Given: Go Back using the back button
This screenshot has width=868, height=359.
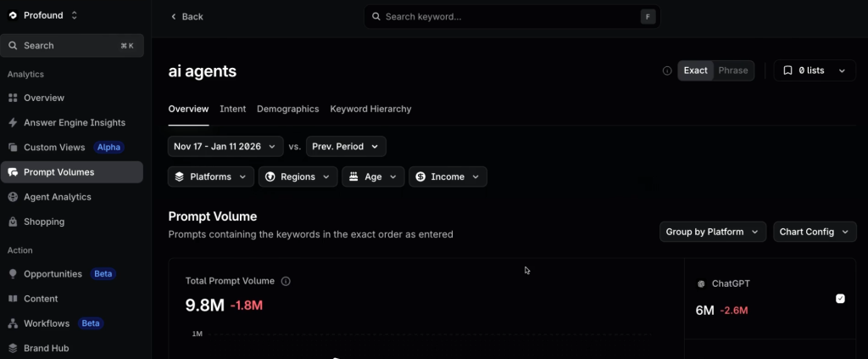Looking at the screenshot, I should [x=186, y=17].
